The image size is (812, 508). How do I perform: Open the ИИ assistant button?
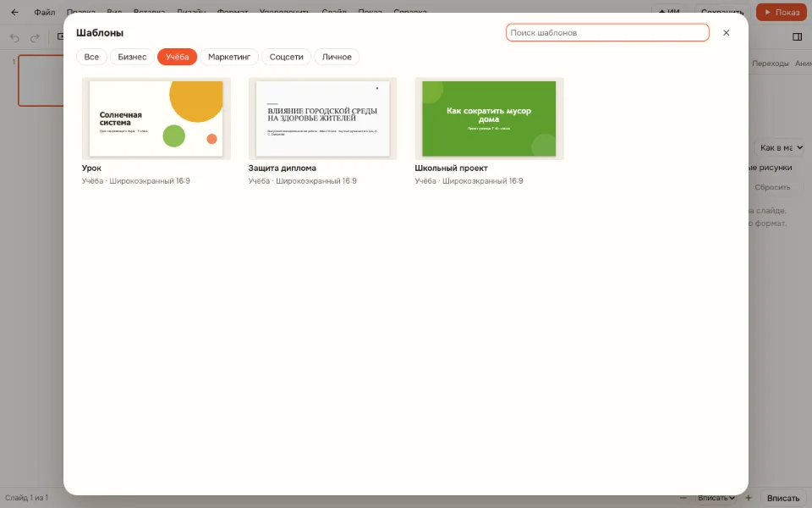pyautogui.click(x=669, y=12)
